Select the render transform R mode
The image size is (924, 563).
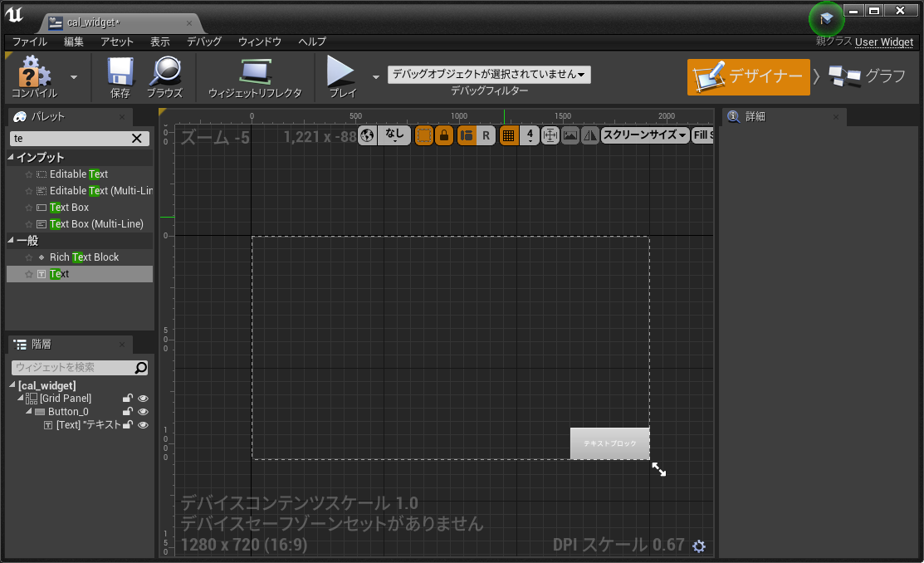486,135
